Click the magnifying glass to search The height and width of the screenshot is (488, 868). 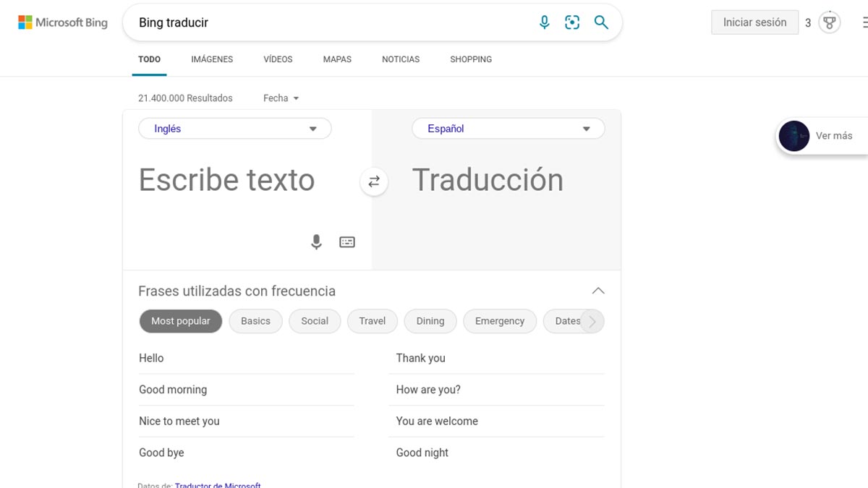pyautogui.click(x=601, y=22)
